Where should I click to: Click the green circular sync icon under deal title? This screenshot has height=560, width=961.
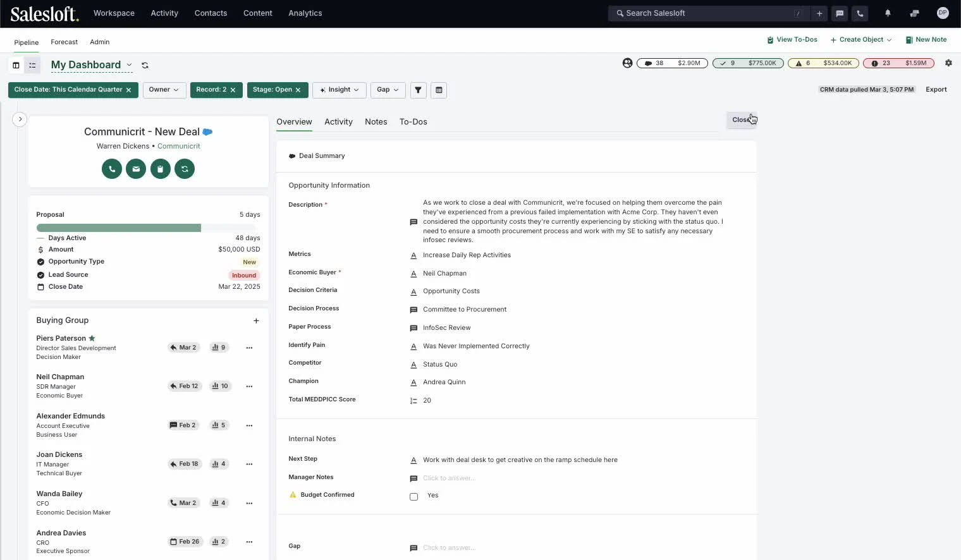(185, 169)
